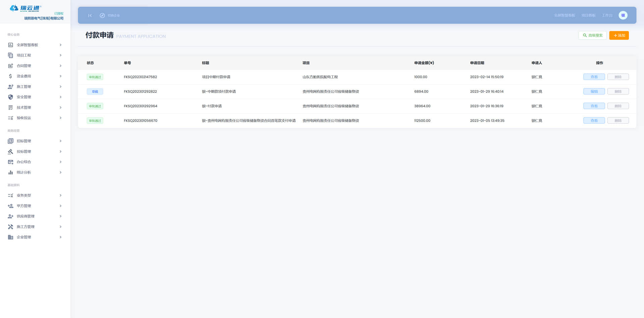Expand the 招标管理 menu chevron
Image resolution: width=644 pixels, height=318 pixels.
[x=60, y=141]
